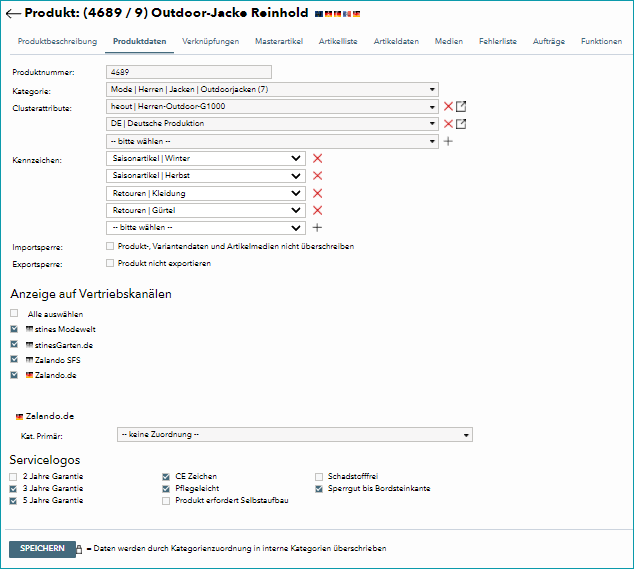Screen dimensions: 634x569
Task: Open Saisonartikel Winter dropdown
Action: click(x=206, y=159)
